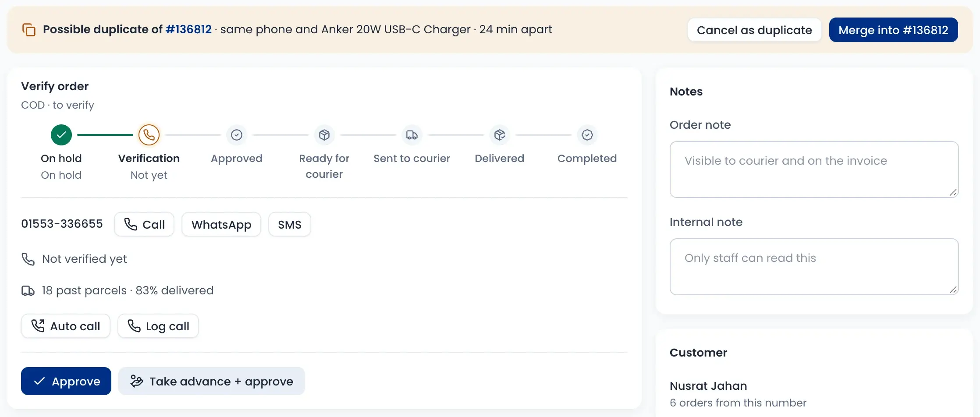The height and width of the screenshot is (417, 980).
Task: Click the 'Completed' step label
Action: (587, 159)
